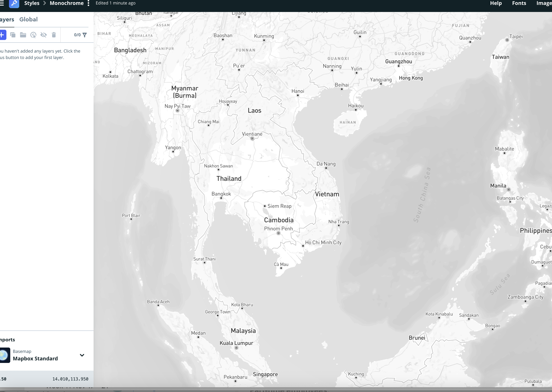Click the Fonts menu item
The width and height of the screenshot is (552, 392).
[x=519, y=3]
